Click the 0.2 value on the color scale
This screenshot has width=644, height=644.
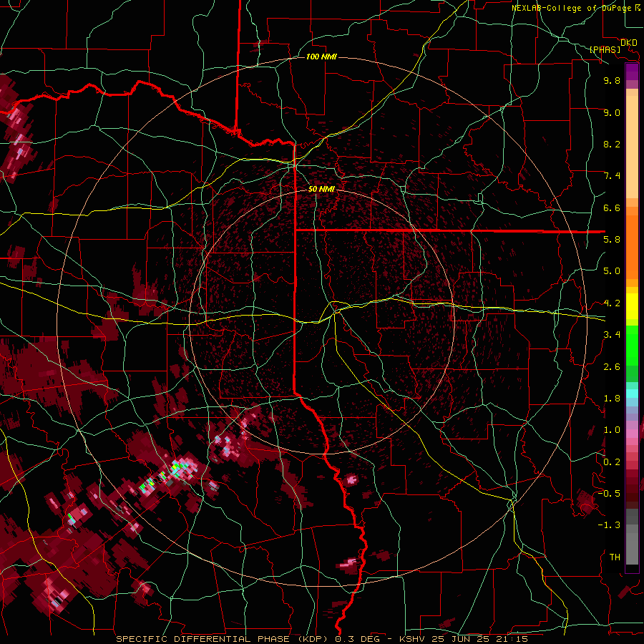click(612, 462)
